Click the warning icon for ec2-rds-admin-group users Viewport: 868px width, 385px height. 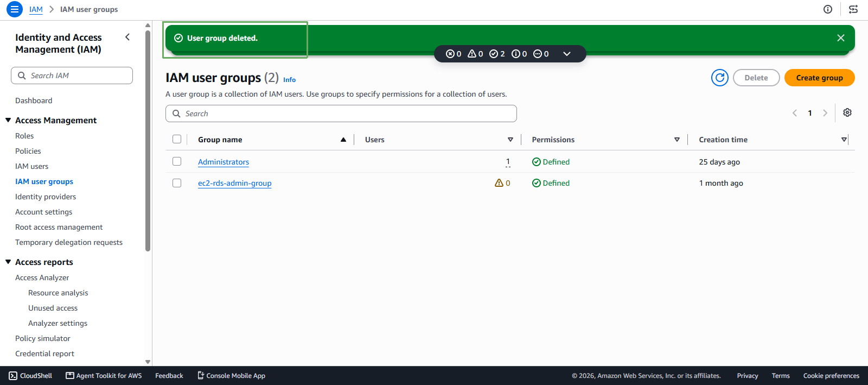[499, 183]
